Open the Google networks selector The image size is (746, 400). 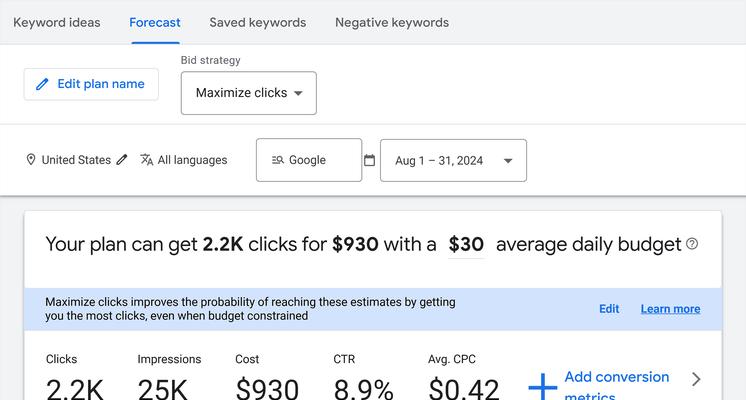pyautogui.click(x=309, y=160)
